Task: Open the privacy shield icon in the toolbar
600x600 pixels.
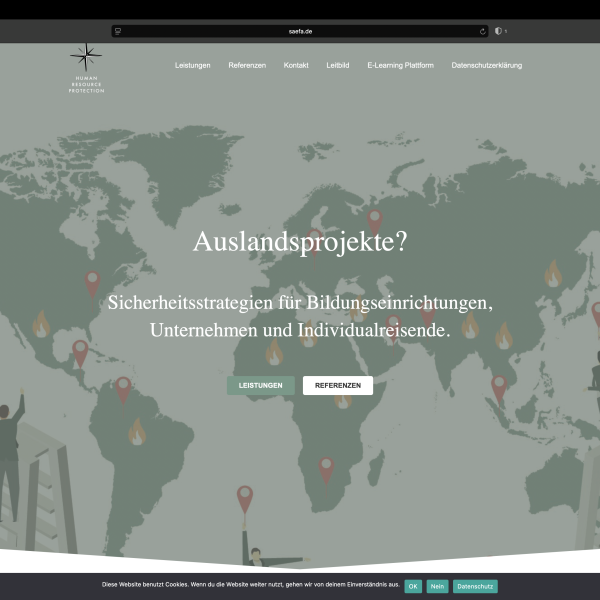Action: [498, 31]
